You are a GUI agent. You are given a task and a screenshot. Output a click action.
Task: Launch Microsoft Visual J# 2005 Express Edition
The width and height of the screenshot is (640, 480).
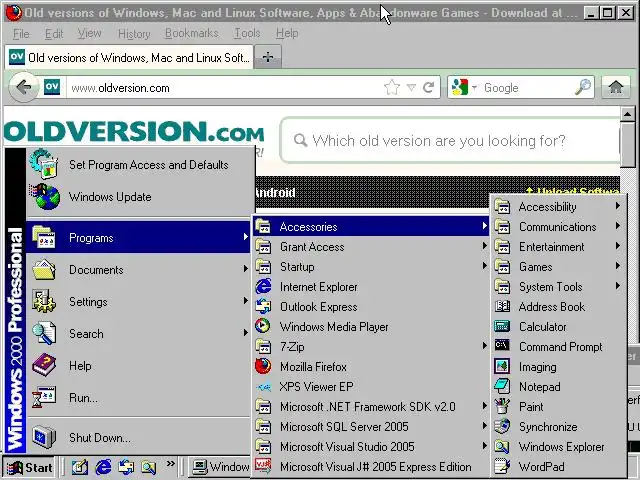pos(371,467)
